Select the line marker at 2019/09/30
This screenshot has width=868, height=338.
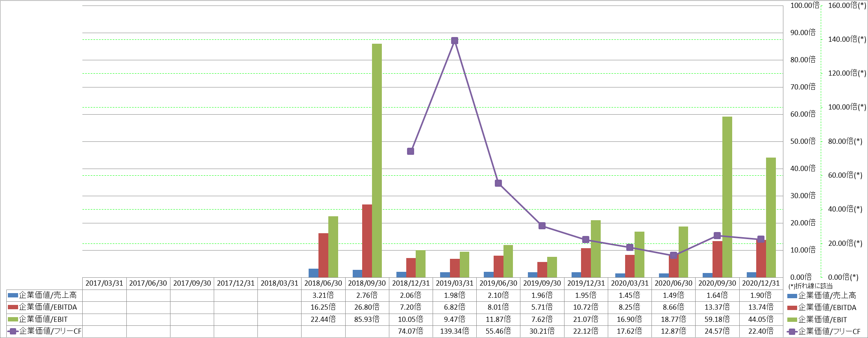(x=542, y=226)
